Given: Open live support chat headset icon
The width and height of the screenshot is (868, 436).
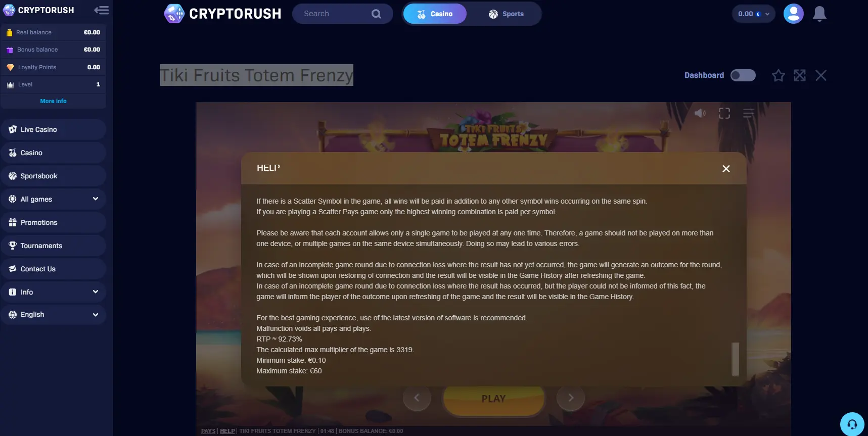Looking at the screenshot, I should pyautogui.click(x=852, y=424).
